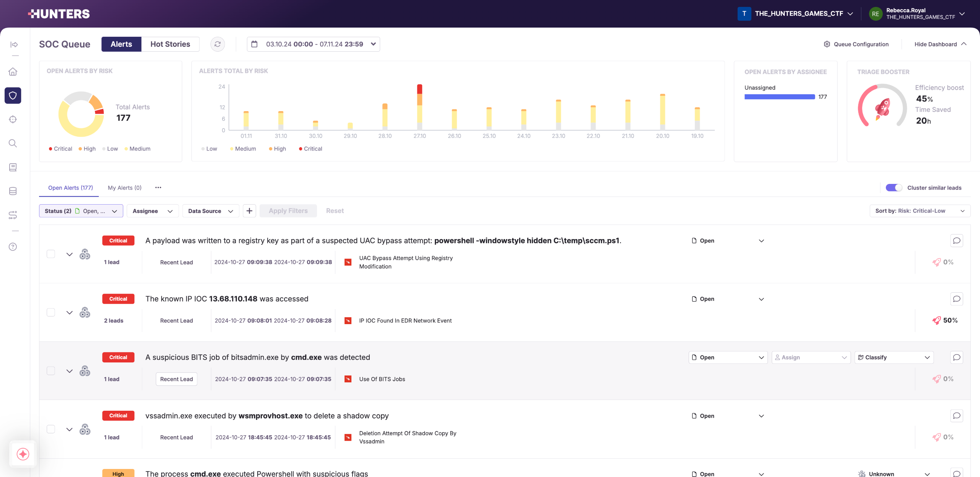Click the help question mark icon
This screenshot has width=980, height=477.
(13, 247)
